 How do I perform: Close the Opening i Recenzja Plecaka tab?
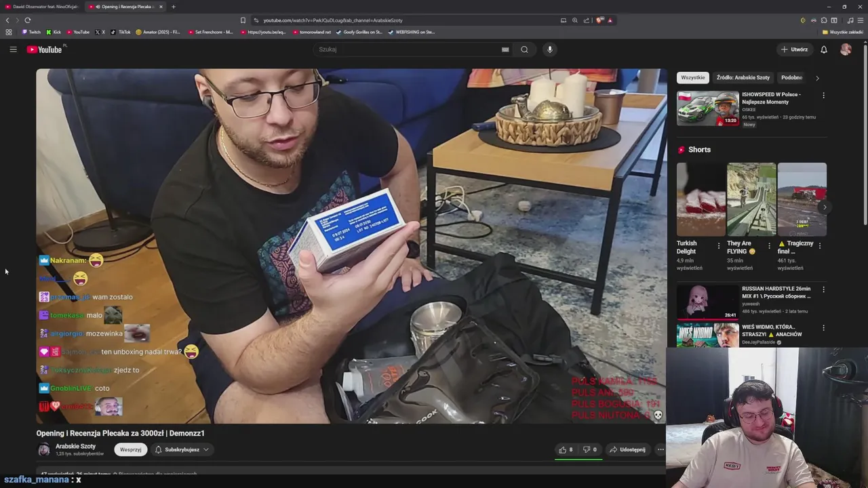(x=161, y=7)
